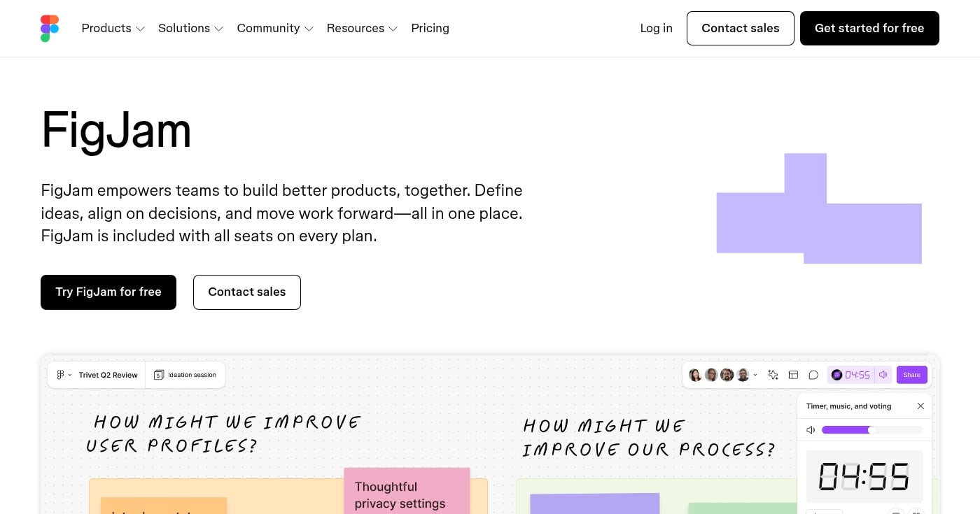
Task: Click the 04:55 timer display to pause it
Action: pyautogui.click(x=857, y=374)
